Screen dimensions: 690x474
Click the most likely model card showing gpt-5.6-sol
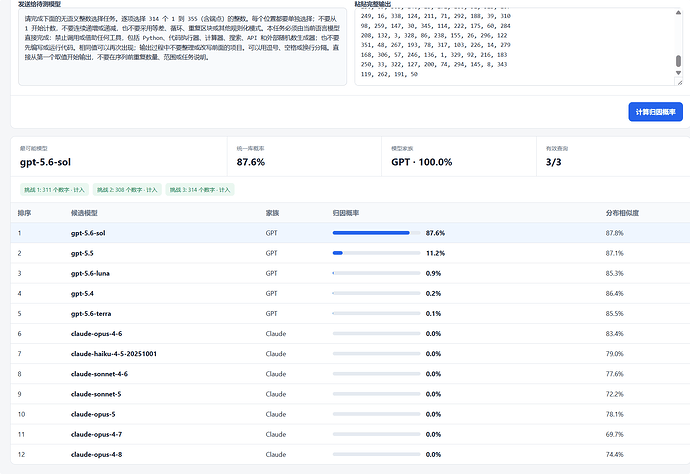coord(119,157)
